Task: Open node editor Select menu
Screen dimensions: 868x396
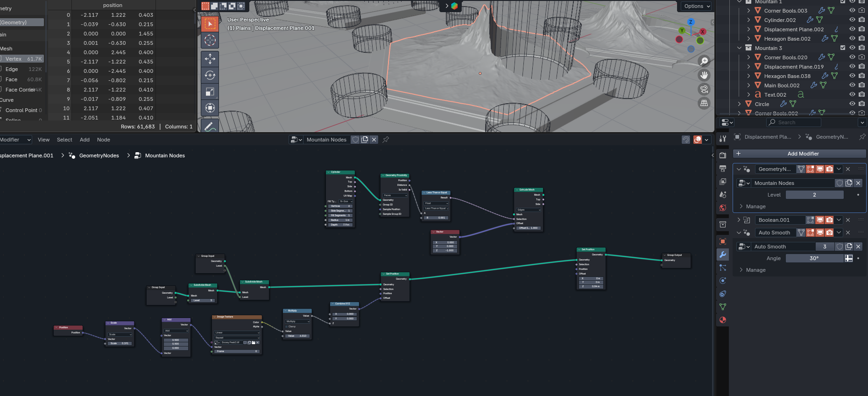Action: [64, 140]
